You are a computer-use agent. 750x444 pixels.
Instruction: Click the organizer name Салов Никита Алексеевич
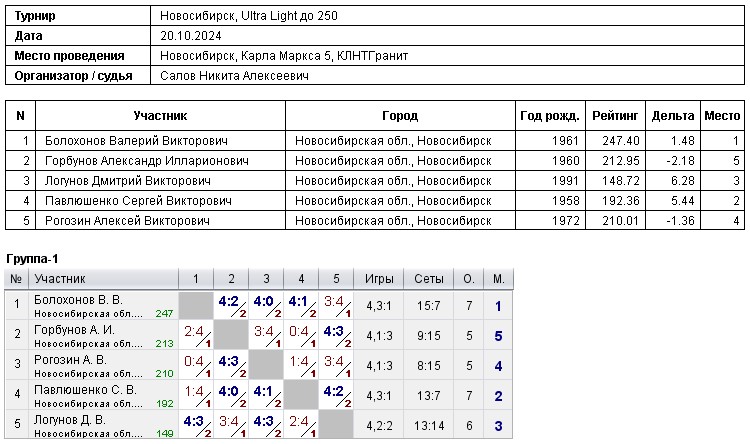(234, 76)
